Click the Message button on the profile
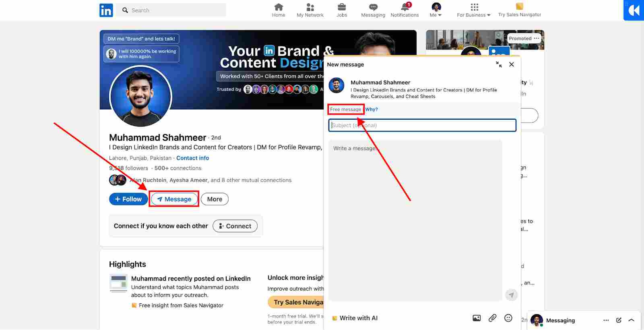 coord(174,199)
